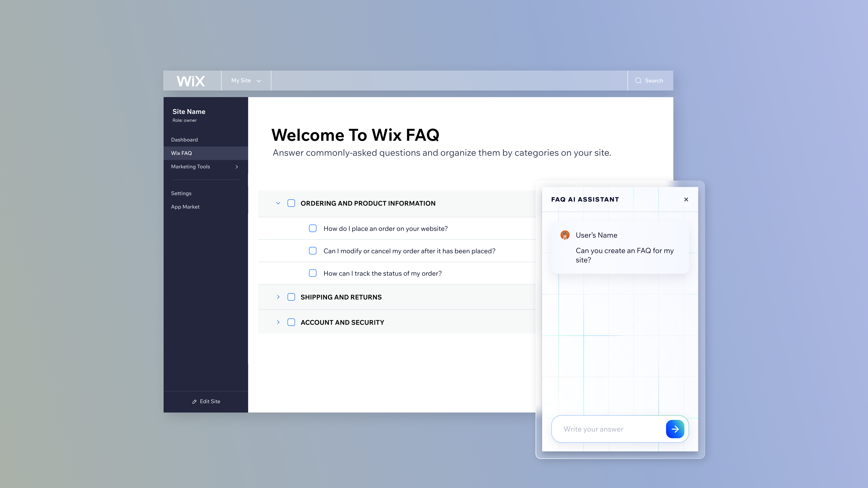This screenshot has height=488, width=868.
Task: Click the user avatar in the chat
Action: coord(565,235)
